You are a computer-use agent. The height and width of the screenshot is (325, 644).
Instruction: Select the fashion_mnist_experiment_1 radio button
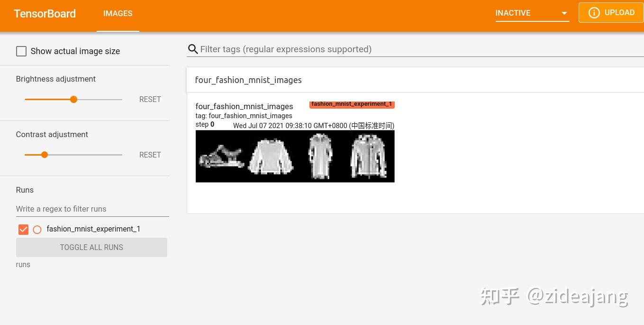[37, 230]
